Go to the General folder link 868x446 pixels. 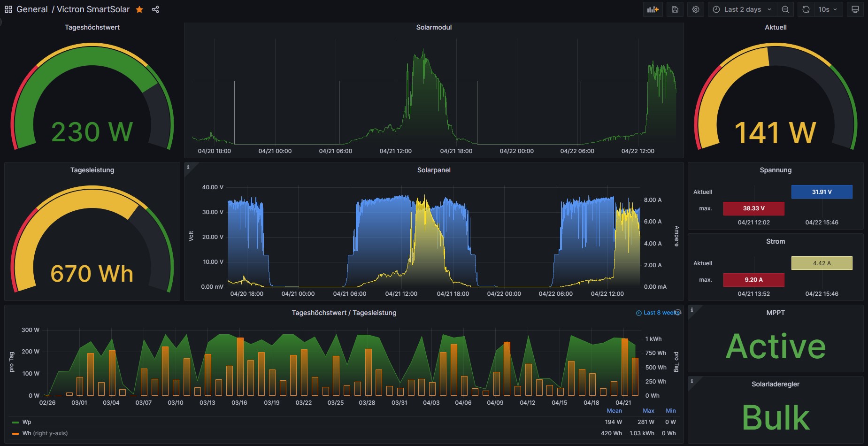32,9
